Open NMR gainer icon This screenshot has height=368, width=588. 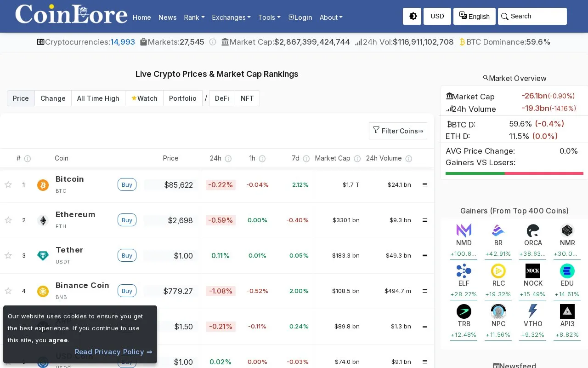click(x=567, y=230)
